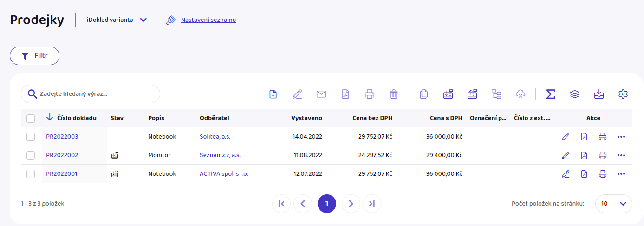Click the toolbar edit pencil icon
This screenshot has width=644, height=226.
click(297, 94)
